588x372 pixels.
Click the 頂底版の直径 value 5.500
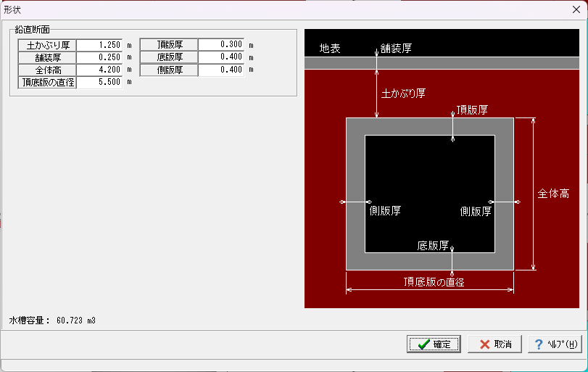pos(99,82)
